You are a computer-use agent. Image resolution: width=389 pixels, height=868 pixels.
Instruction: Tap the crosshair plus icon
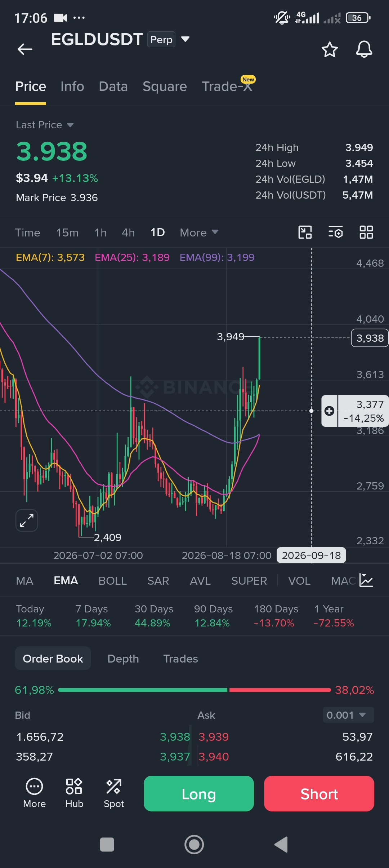click(329, 411)
